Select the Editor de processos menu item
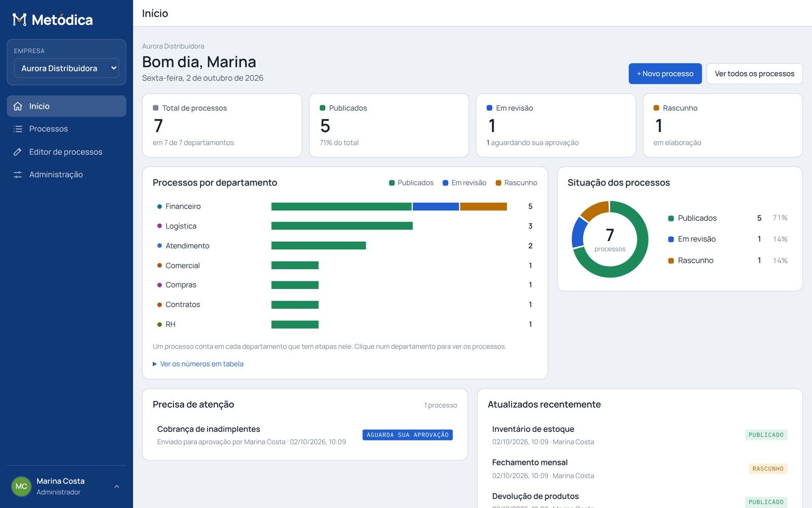 tap(66, 152)
